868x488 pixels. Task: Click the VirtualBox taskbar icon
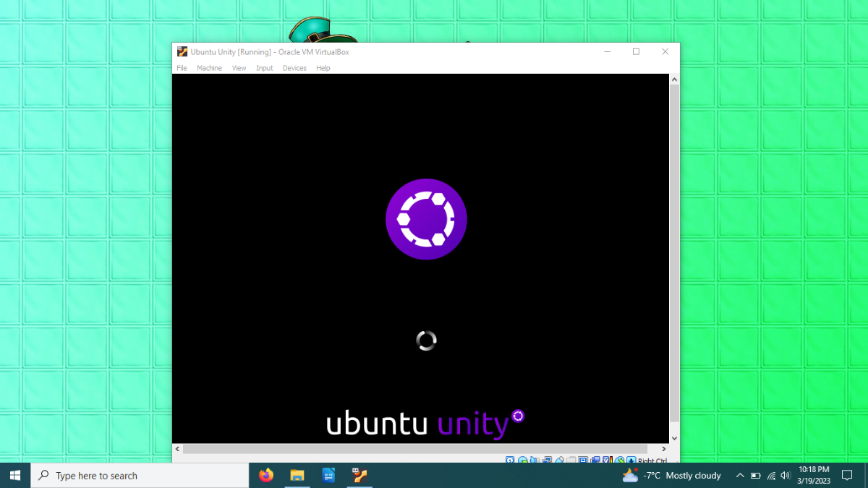359,475
